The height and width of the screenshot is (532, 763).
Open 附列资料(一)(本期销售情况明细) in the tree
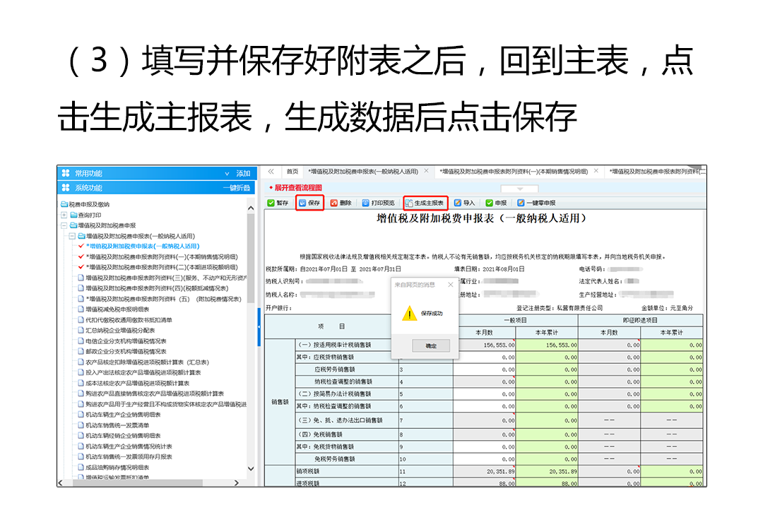(162, 257)
